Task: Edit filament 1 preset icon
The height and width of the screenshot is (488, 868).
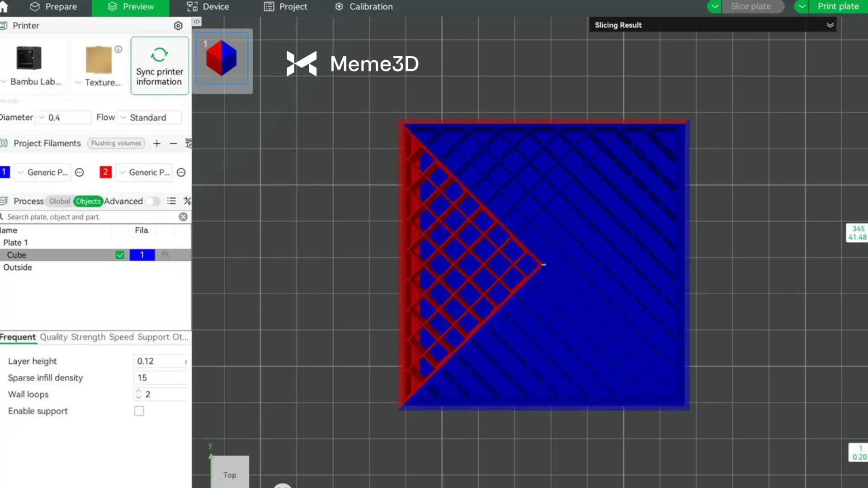Action: pyautogui.click(x=80, y=173)
